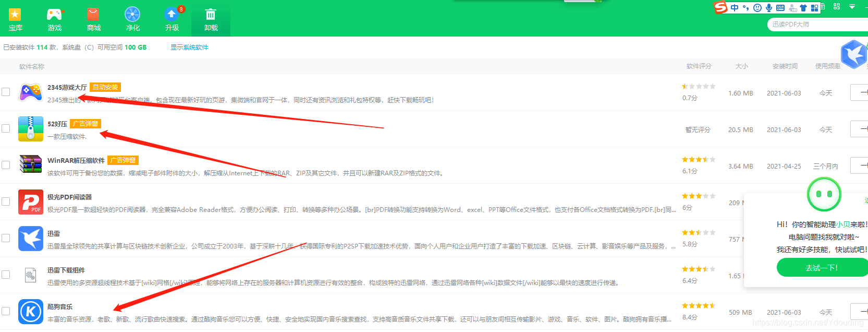Click the 52好压 software name
The image size is (868, 332).
(x=57, y=124)
